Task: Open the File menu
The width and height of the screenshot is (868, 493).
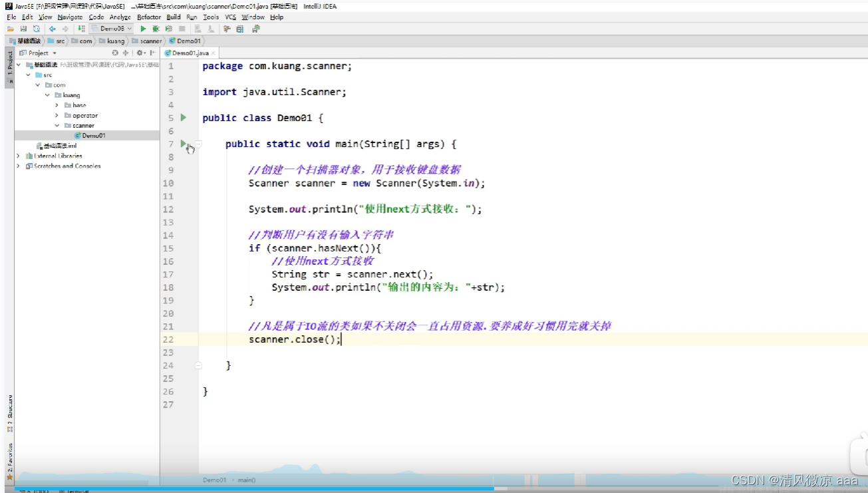Action: click(x=11, y=17)
